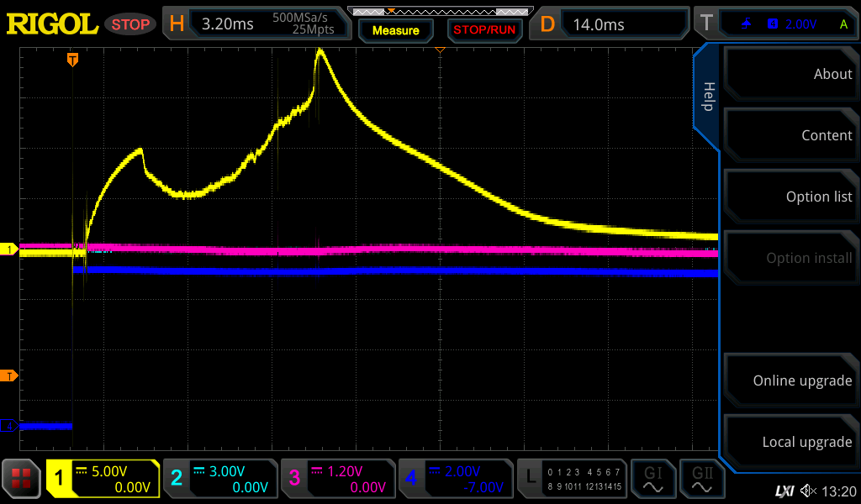Collapse the Help side tab

[x=707, y=97]
